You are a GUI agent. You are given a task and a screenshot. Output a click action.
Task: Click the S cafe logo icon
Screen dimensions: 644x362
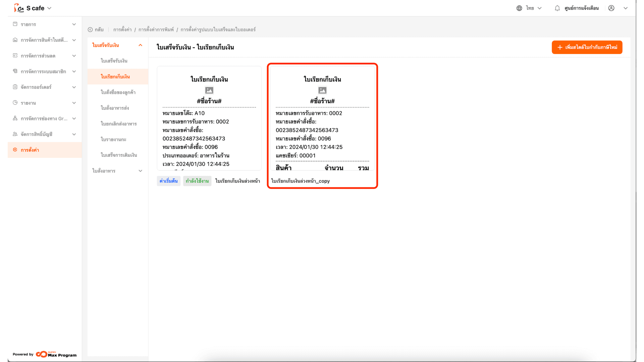(x=19, y=8)
